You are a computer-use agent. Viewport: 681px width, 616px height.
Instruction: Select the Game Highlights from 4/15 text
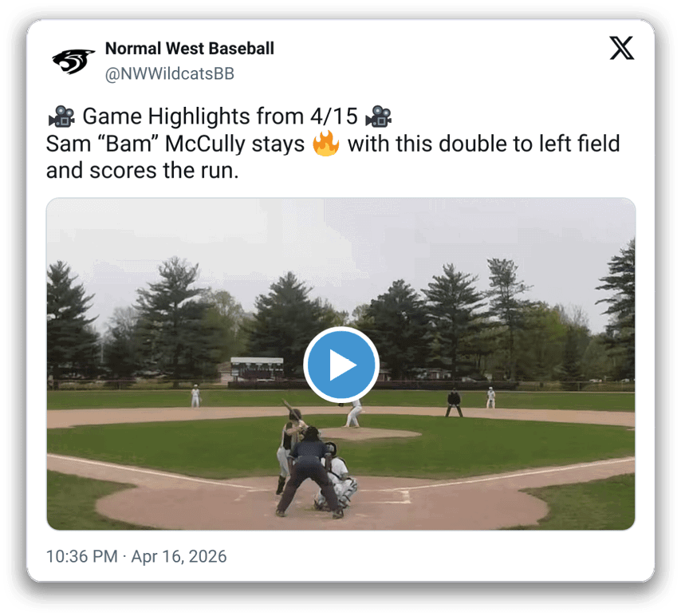click(220, 116)
